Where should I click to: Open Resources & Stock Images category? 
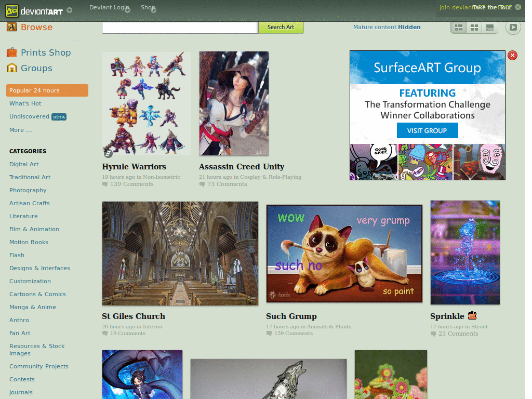tap(37, 350)
